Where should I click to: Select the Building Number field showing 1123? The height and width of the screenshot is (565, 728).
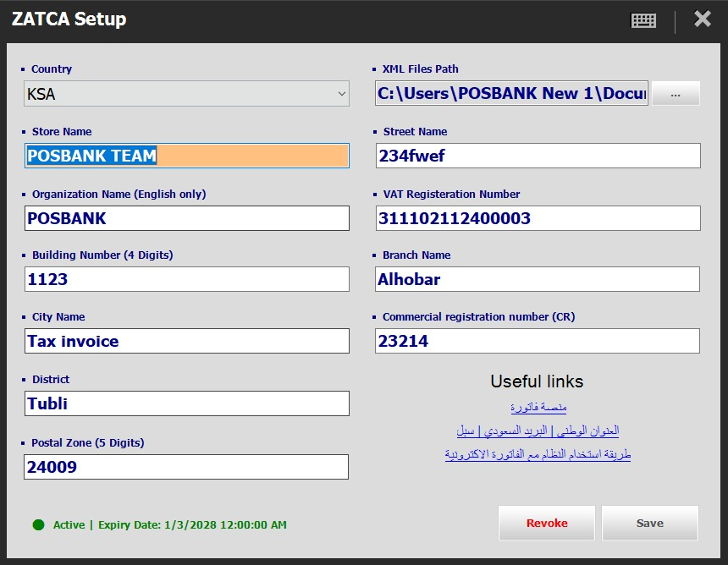click(186, 279)
